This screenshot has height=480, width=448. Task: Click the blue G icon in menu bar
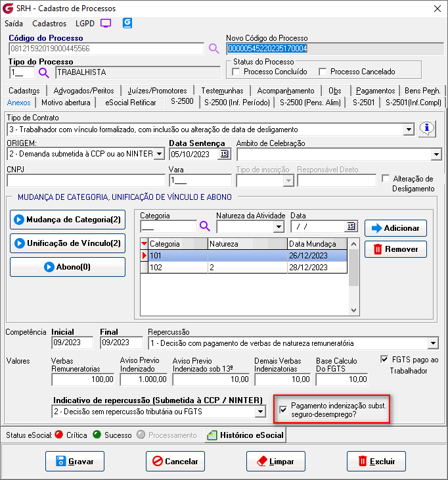(127, 23)
